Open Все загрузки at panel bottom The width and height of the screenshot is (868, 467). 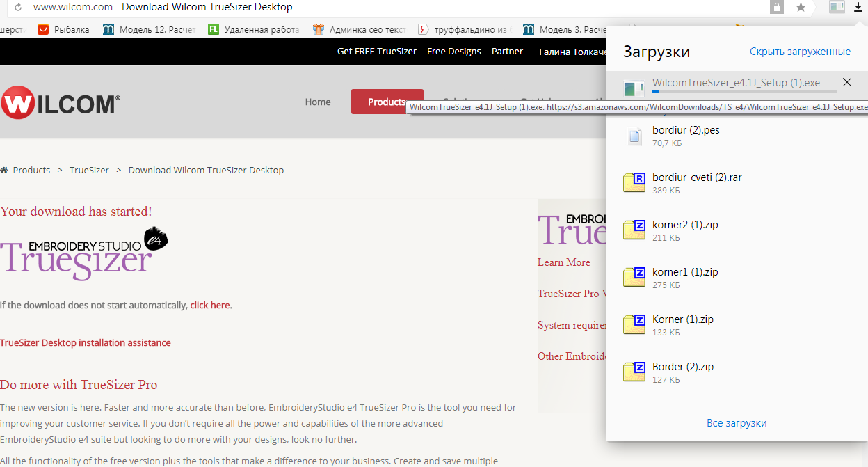(736, 423)
